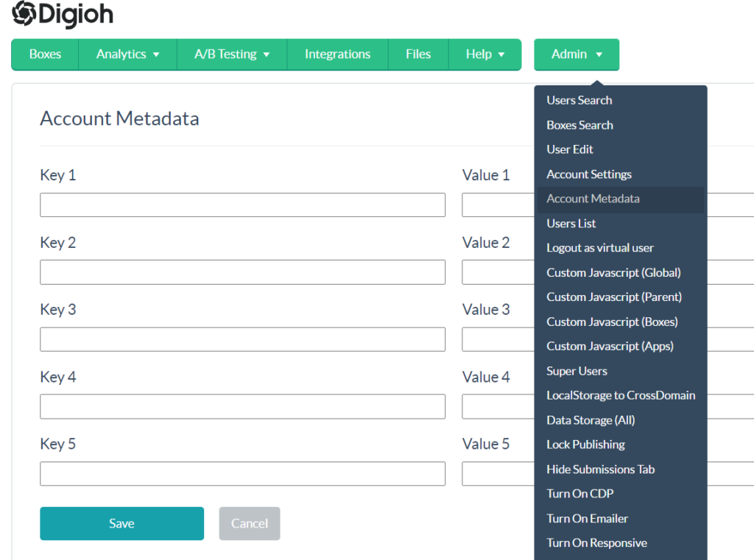The width and height of the screenshot is (754, 560).
Task: Open the Users List page
Action: pyautogui.click(x=571, y=223)
